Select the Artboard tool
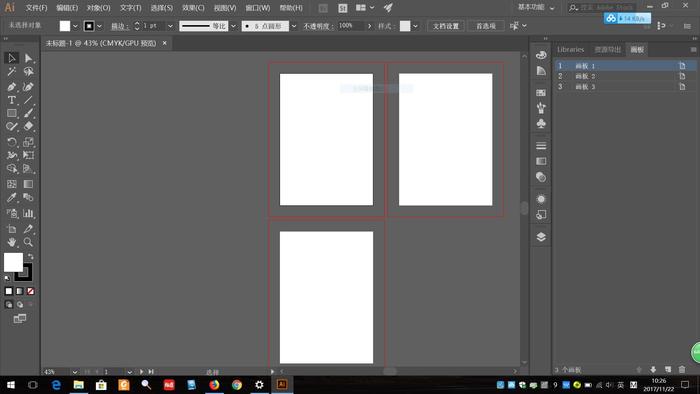 pyautogui.click(x=12, y=229)
